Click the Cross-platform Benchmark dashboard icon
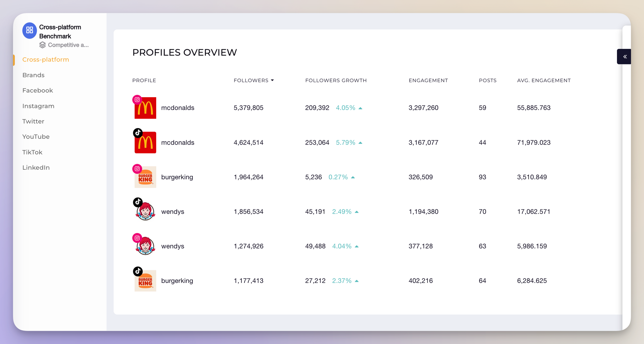Screen dimensions: 644x344 (30, 31)
